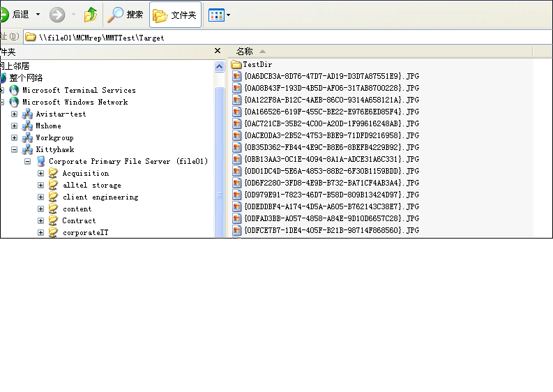Click the Acquisition shared folder icon

point(53,173)
